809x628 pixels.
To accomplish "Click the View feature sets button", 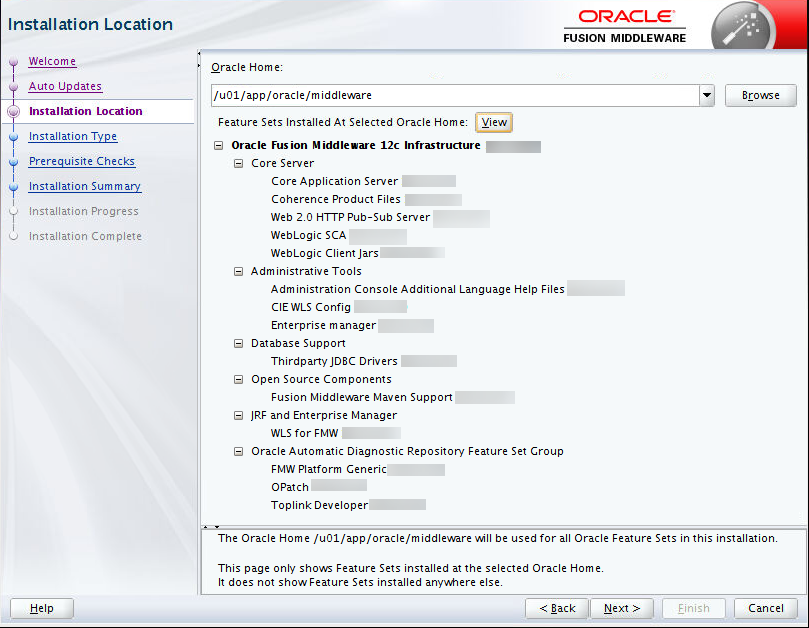I will (494, 122).
